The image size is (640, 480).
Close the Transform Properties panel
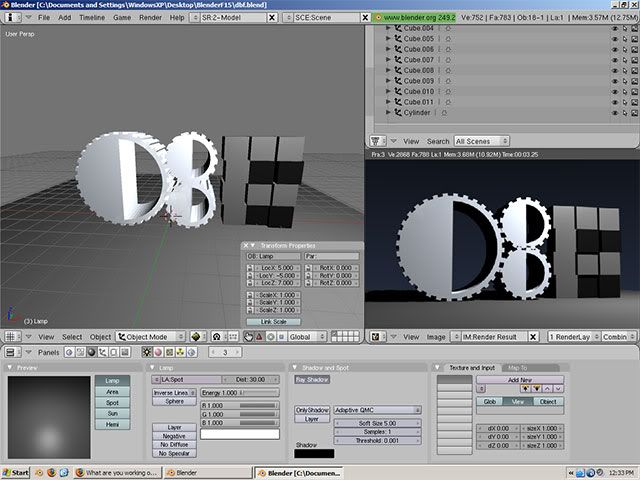click(247, 245)
